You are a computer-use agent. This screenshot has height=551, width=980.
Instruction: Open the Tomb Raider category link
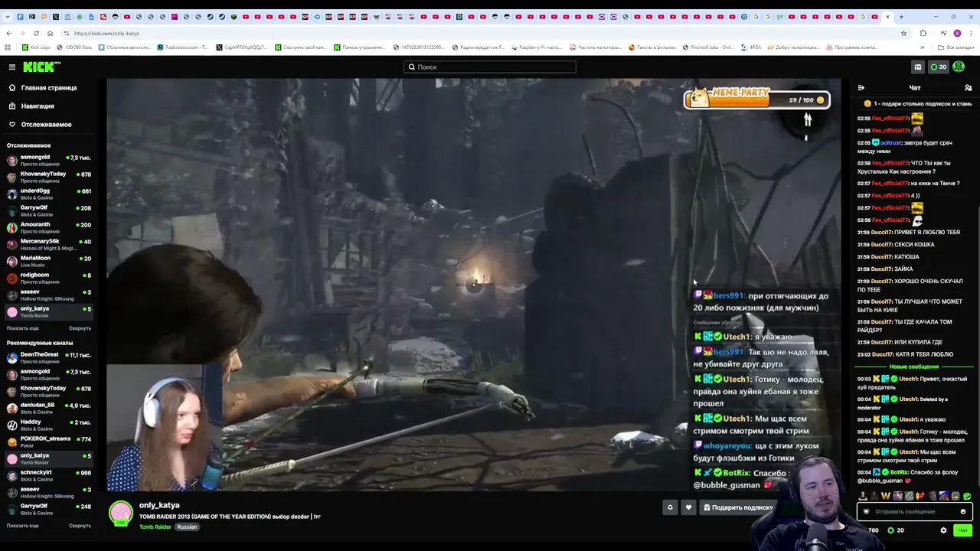[155, 527]
